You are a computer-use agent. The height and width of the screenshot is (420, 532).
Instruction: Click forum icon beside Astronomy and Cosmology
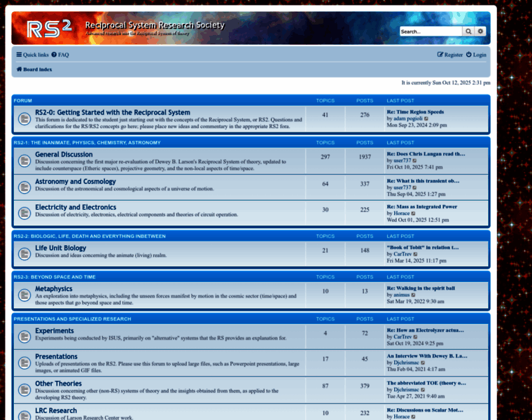pyautogui.click(x=24, y=187)
